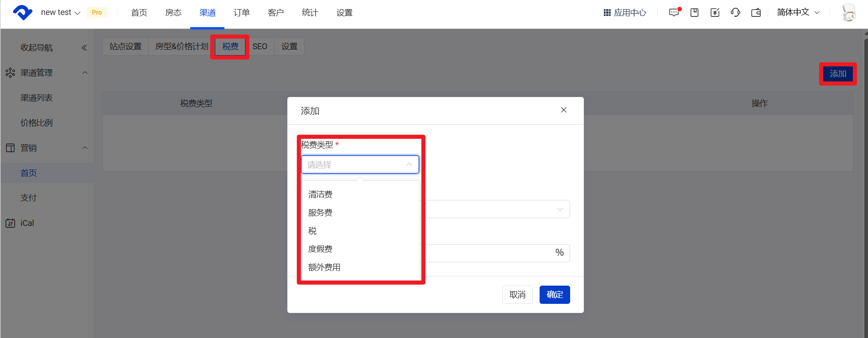The width and height of the screenshot is (868, 338).
Task: Open 渠道列表 in sidebar
Action: point(36,98)
